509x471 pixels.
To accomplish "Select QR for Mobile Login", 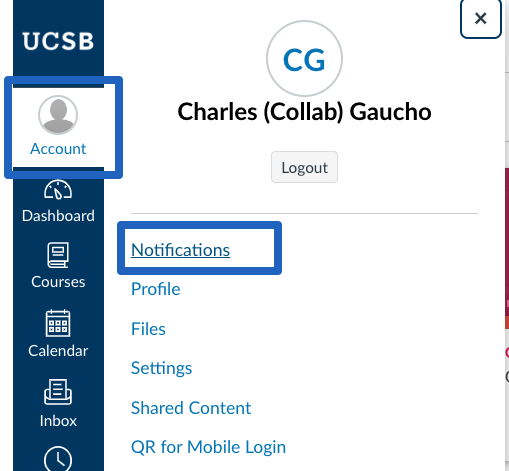I will coord(208,447).
